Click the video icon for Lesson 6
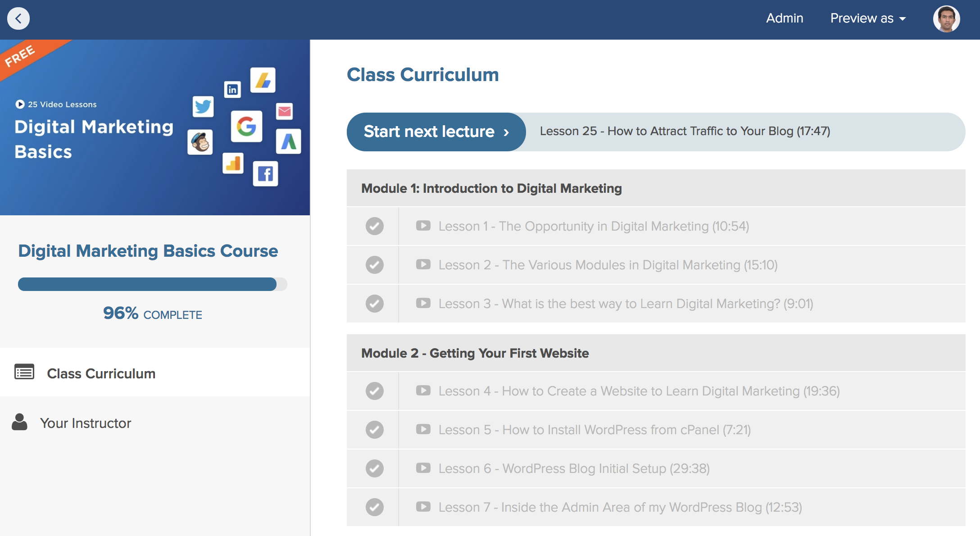 click(423, 468)
